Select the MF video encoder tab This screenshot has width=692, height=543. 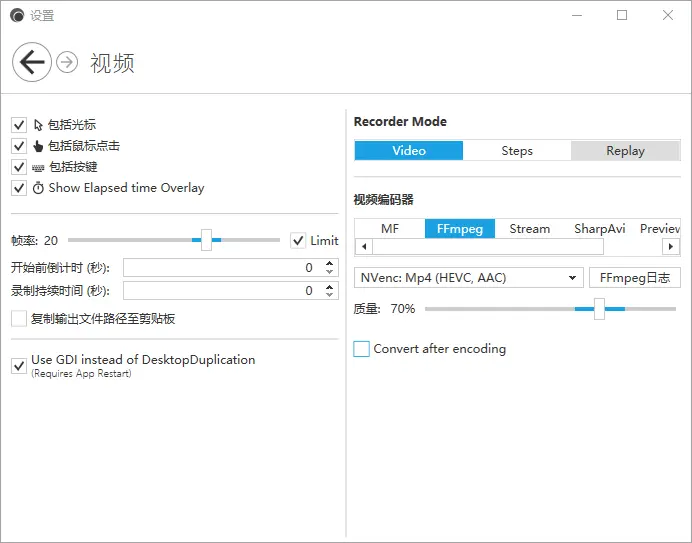tap(390, 229)
